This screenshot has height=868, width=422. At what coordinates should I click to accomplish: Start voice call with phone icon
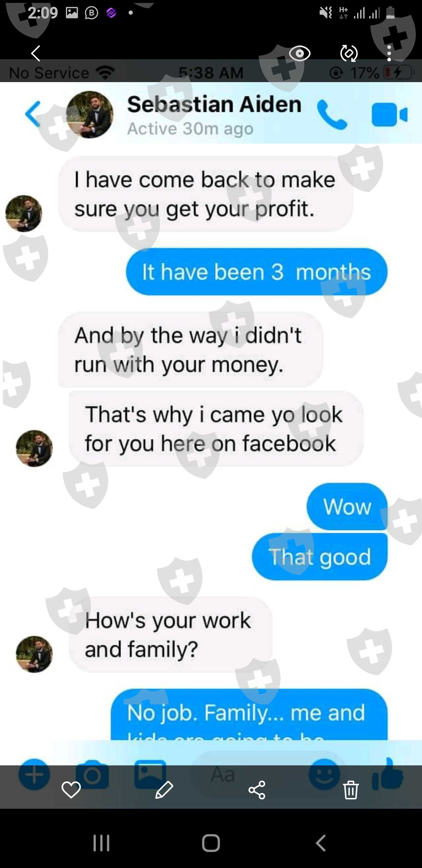[332, 115]
